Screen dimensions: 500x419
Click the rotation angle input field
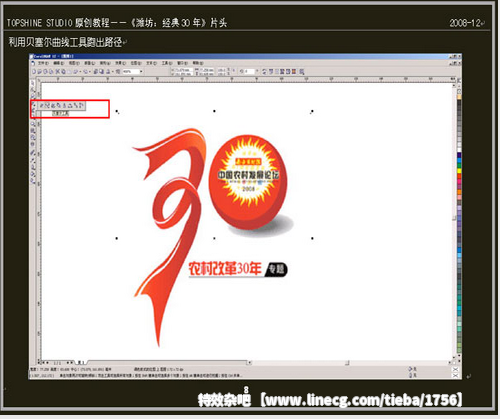(x=250, y=71)
